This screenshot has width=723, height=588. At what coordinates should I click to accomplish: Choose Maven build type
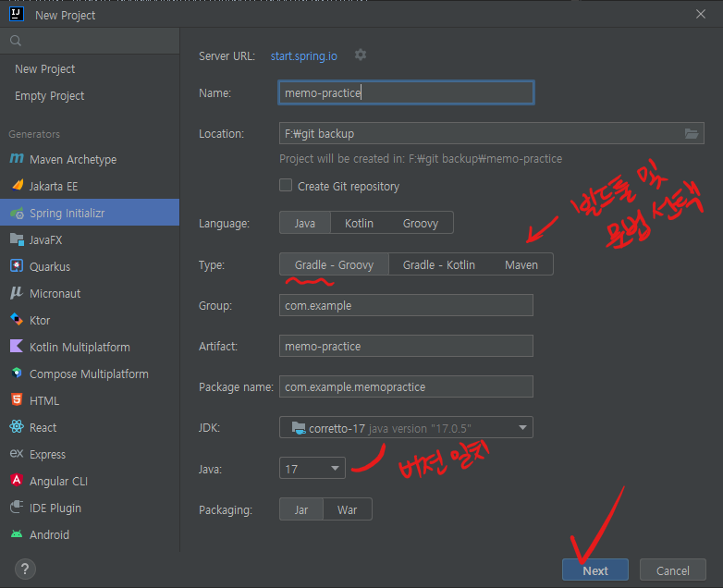[521, 264]
